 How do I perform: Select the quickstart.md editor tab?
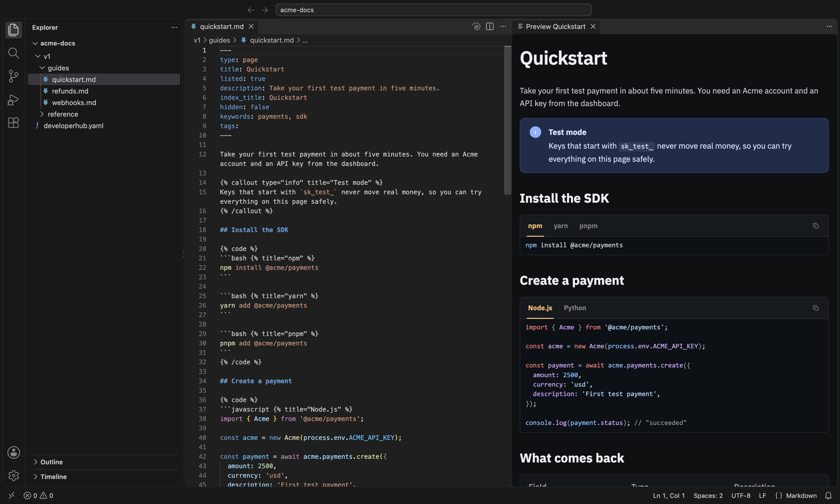tap(221, 26)
